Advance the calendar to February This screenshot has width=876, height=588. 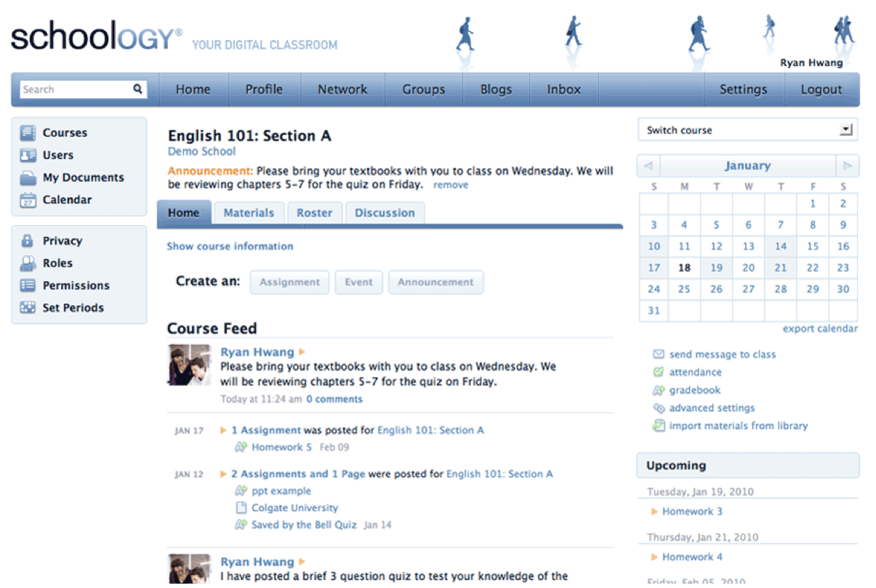(x=849, y=166)
